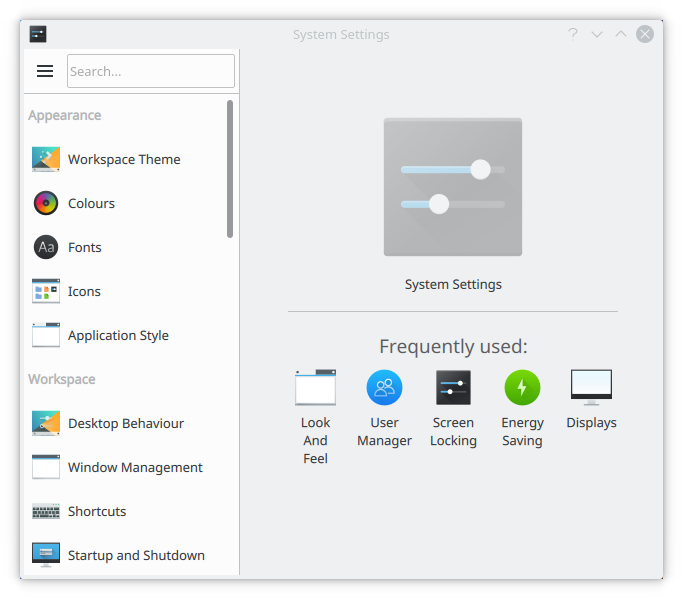Select the Application Style label
Viewport: 683px width, 599px height.
click(118, 335)
